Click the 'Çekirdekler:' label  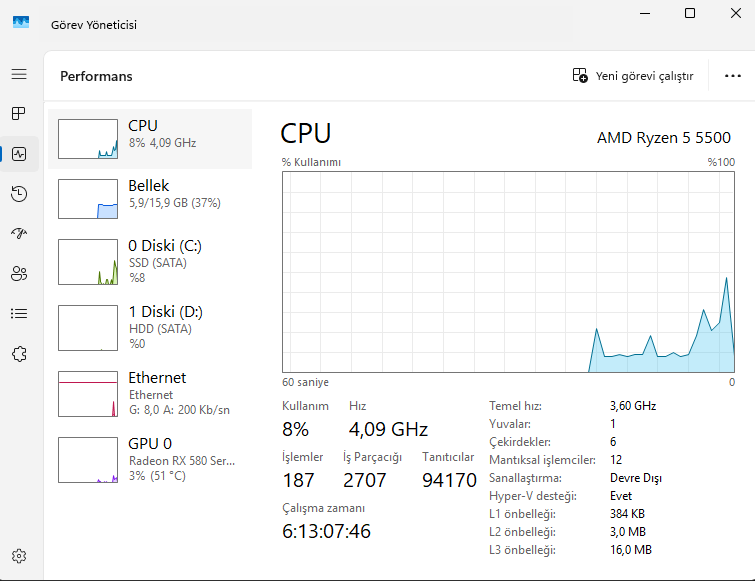pyautogui.click(x=520, y=442)
